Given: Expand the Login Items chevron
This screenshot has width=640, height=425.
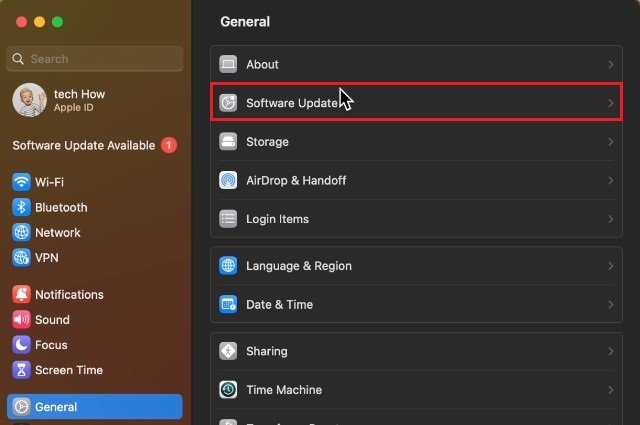Looking at the screenshot, I should tap(611, 219).
